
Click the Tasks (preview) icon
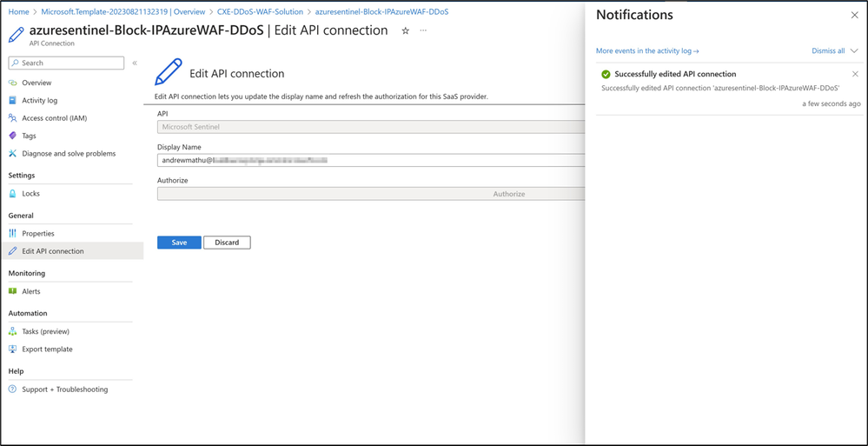(x=13, y=331)
